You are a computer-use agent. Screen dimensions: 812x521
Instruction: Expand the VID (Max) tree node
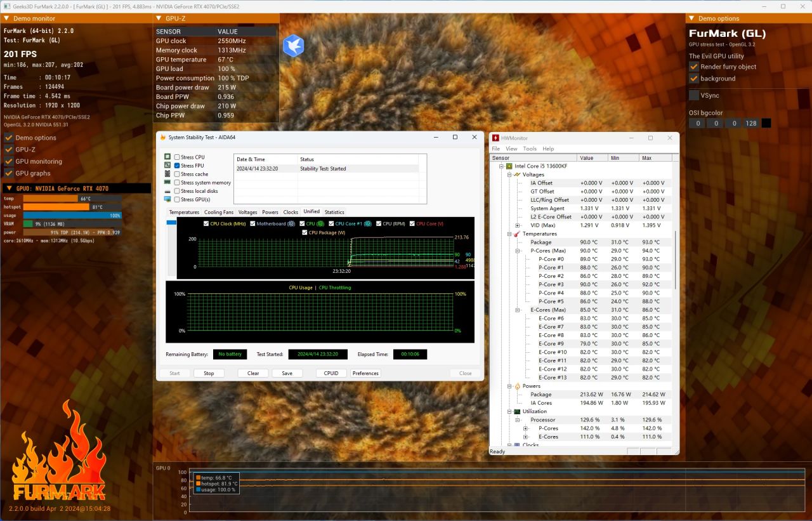click(x=518, y=225)
